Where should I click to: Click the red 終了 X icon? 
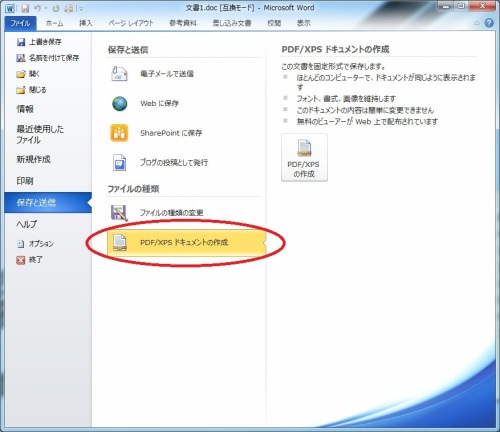[x=21, y=260]
